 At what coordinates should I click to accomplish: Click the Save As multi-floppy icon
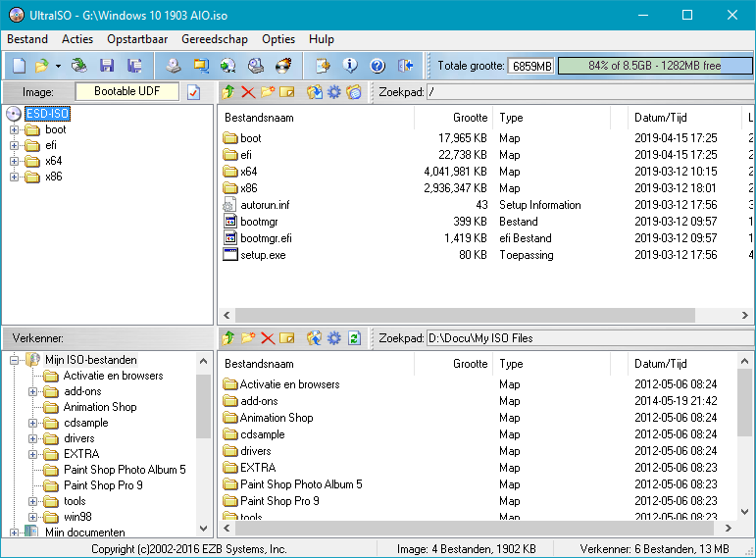(x=134, y=66)
